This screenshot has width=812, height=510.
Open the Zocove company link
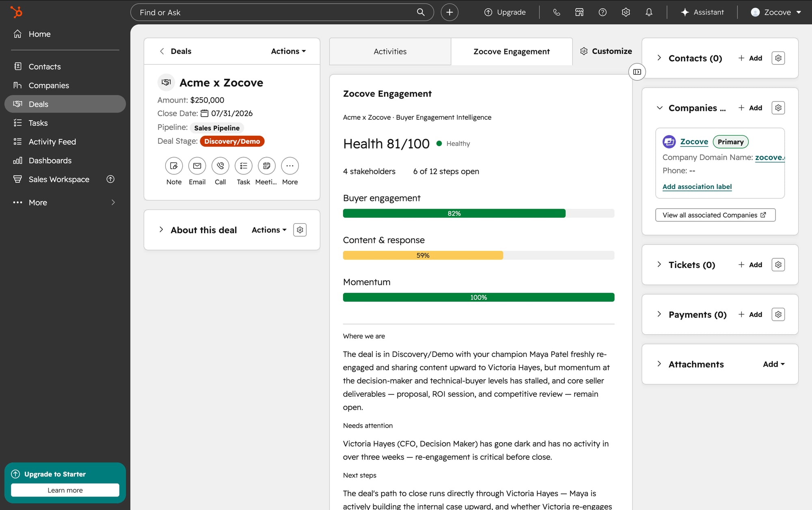pyautogui.click(x=694, y=141)
